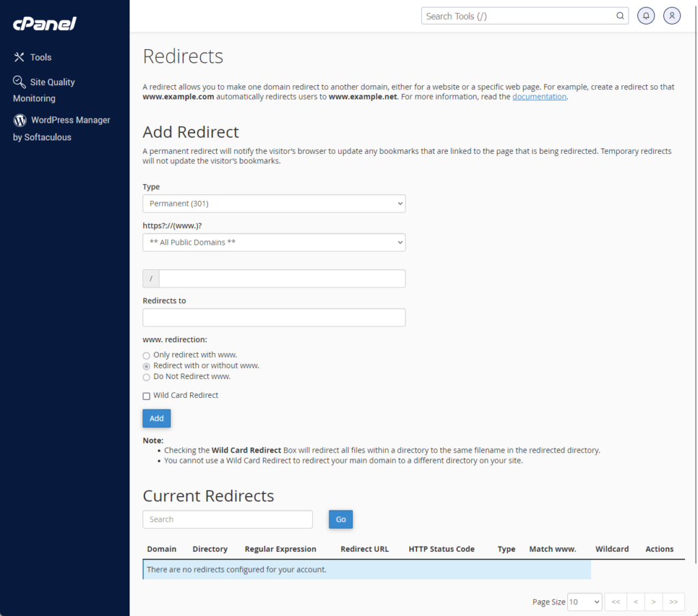
Task: Click the path input after the slash
Action: pyautogui.click(x=282, y=279)
